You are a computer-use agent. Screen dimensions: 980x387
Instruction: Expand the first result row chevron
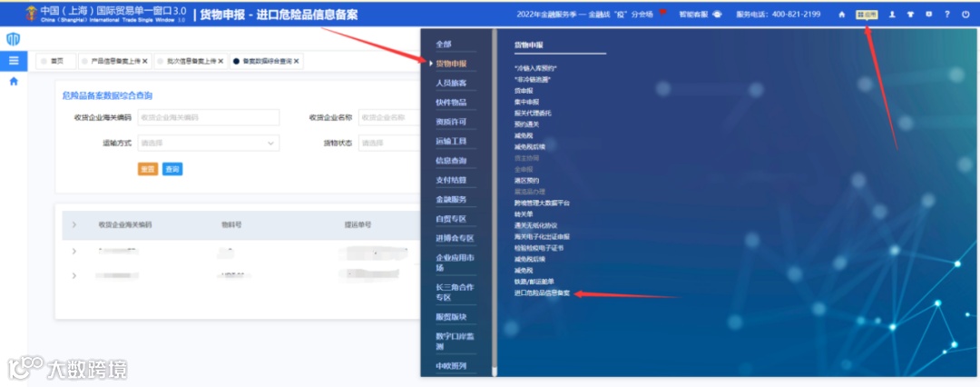pos(73,251)
